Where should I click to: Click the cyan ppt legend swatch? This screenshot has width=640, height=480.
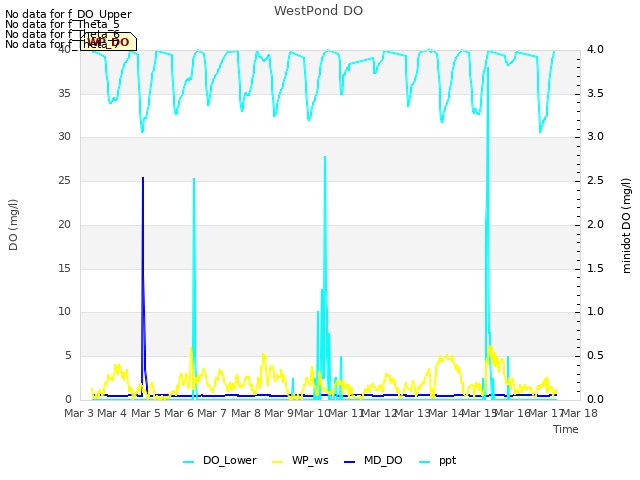[424, 462]
